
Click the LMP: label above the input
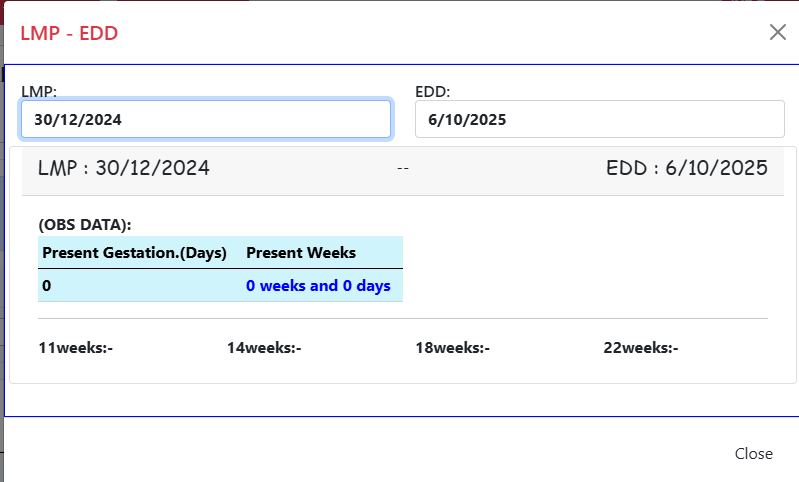pos(39,92)
